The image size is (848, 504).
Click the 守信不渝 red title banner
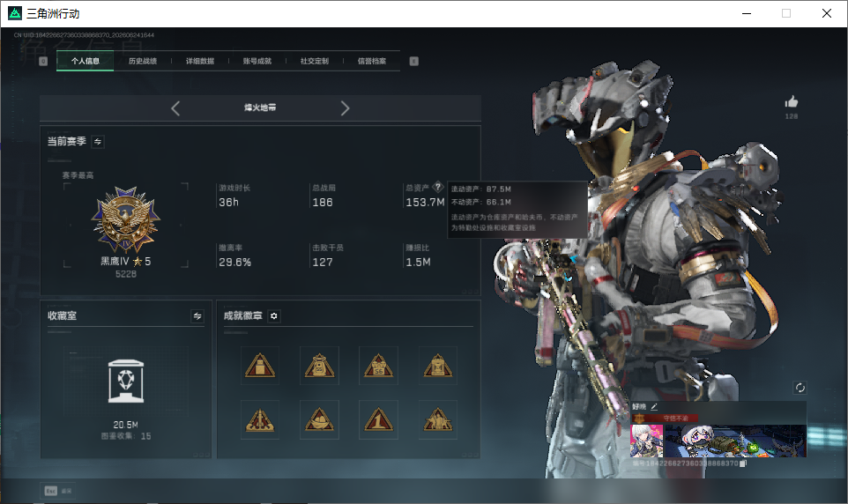pos(666,418)
